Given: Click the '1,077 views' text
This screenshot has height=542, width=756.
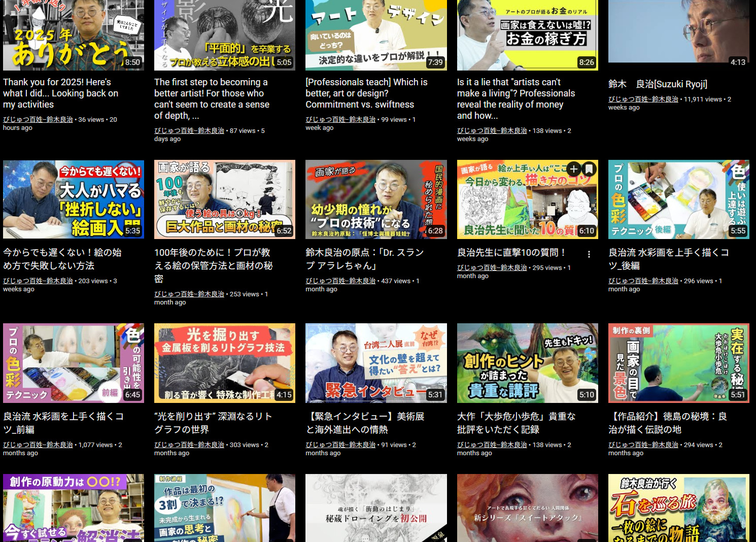Looking at the screenshot, I should [x=95, y=445].
